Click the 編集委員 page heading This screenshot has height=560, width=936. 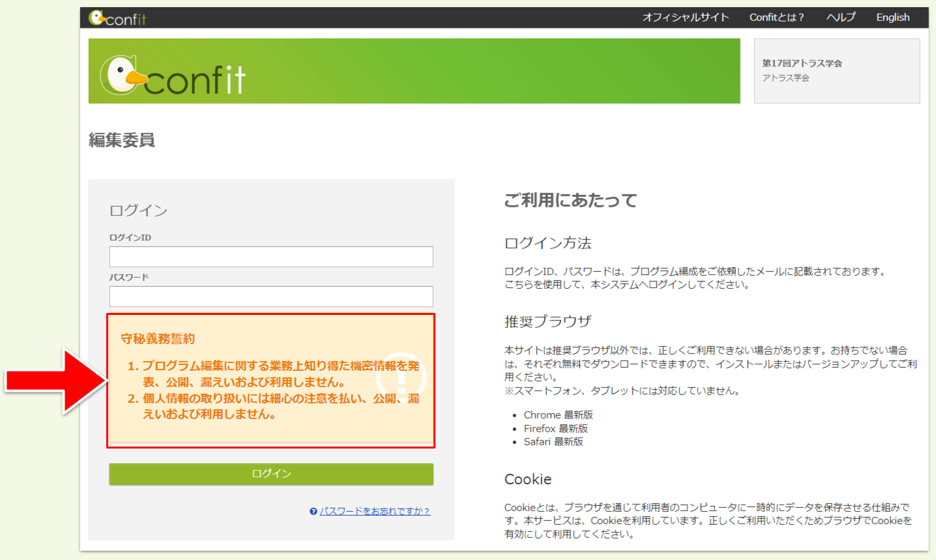(122, 140)
